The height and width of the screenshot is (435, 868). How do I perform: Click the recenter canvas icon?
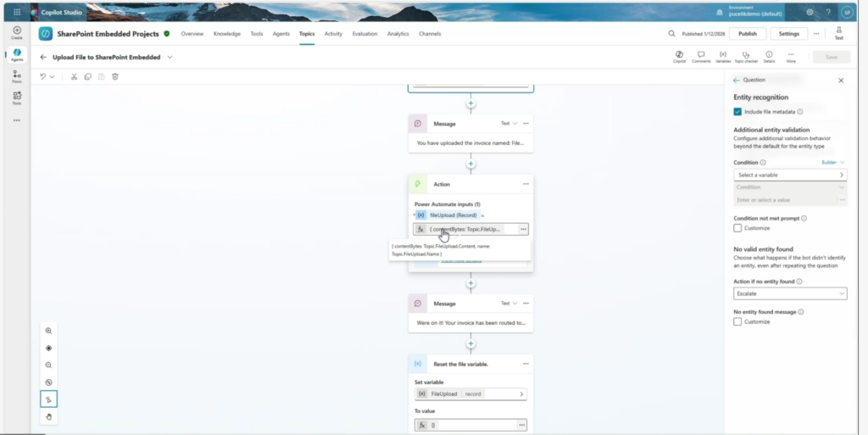click(48, 349)
